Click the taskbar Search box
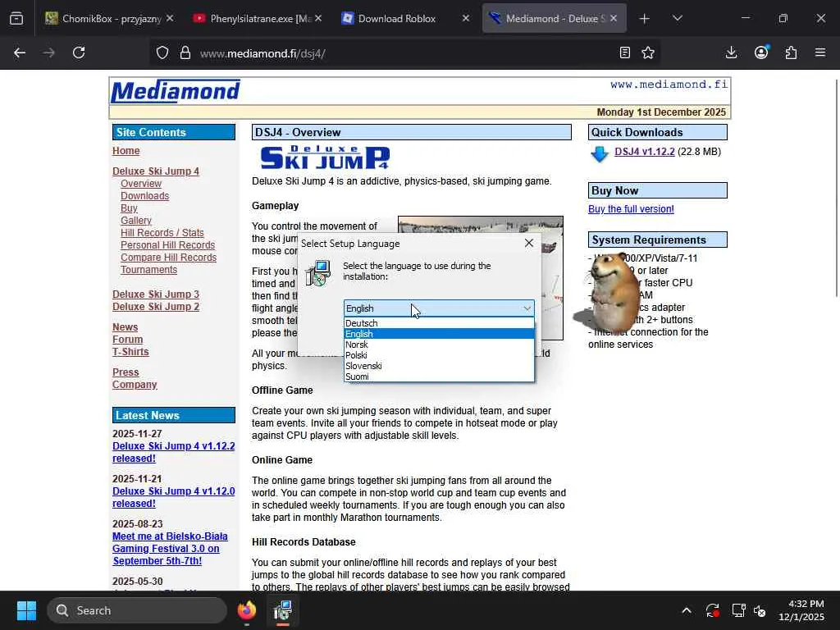 click(137, 610)
